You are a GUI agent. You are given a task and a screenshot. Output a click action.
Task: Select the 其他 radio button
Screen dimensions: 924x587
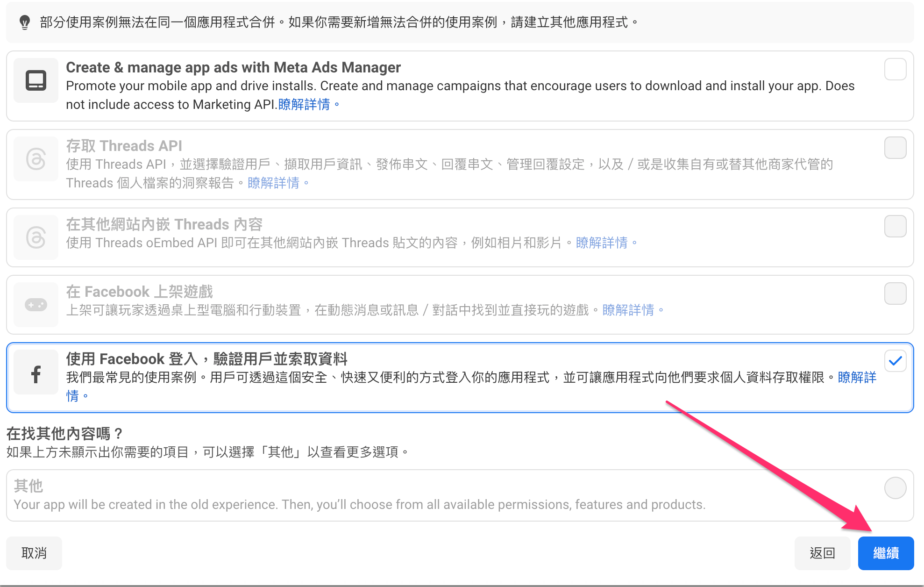point(895,488)
